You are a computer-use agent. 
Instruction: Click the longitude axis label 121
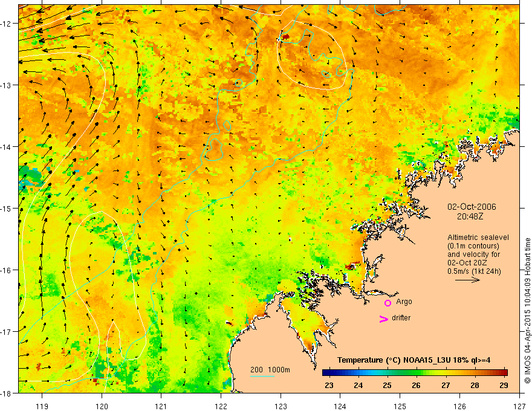tap(161, 406)
